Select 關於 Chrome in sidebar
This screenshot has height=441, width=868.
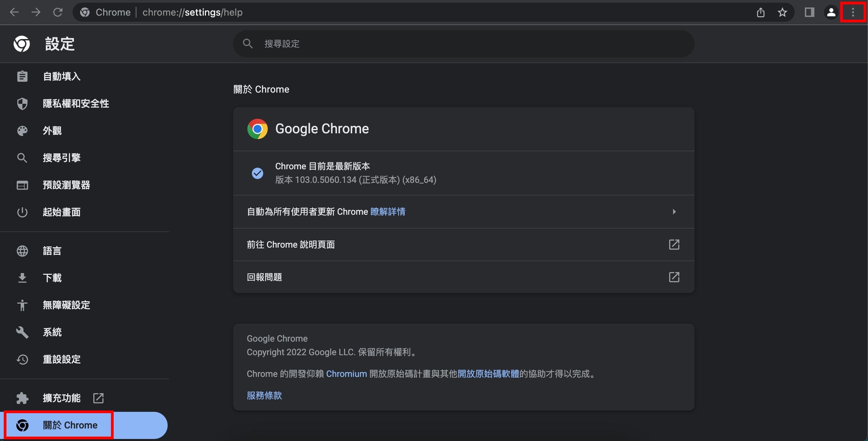click(84, 425)
